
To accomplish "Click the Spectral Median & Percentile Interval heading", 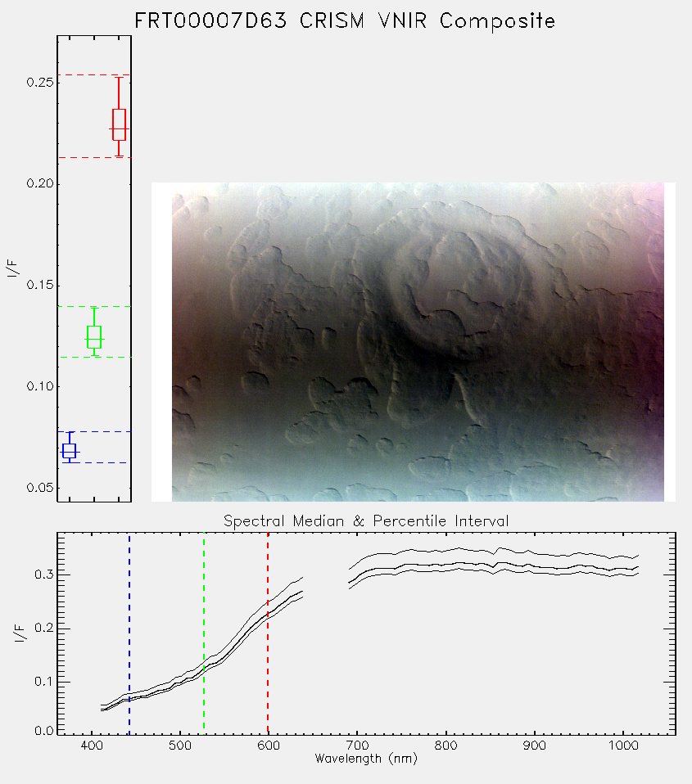I will (366, 521).
